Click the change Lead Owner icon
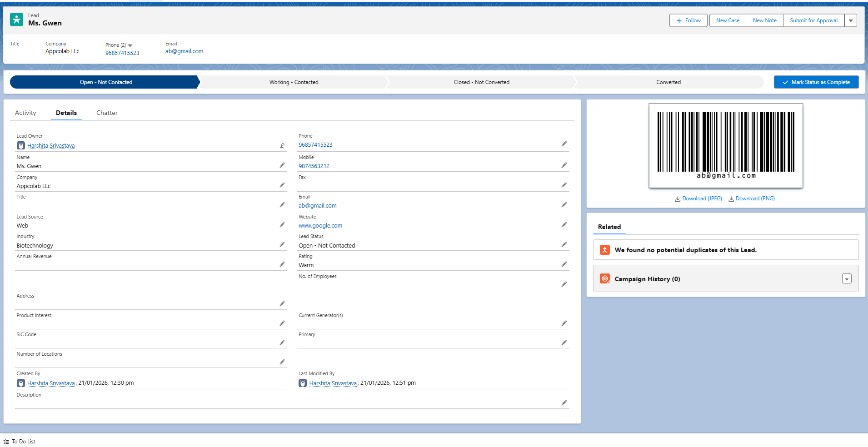Screen dimensions: 868x447 pos(282,146)
